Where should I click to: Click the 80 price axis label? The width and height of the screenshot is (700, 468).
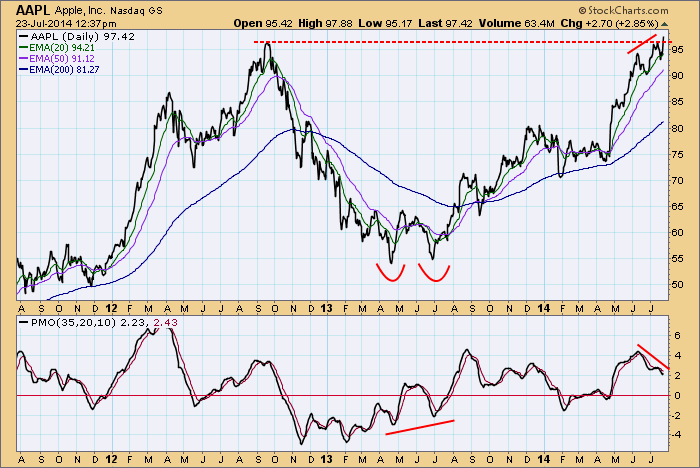[x=678, y=129]
